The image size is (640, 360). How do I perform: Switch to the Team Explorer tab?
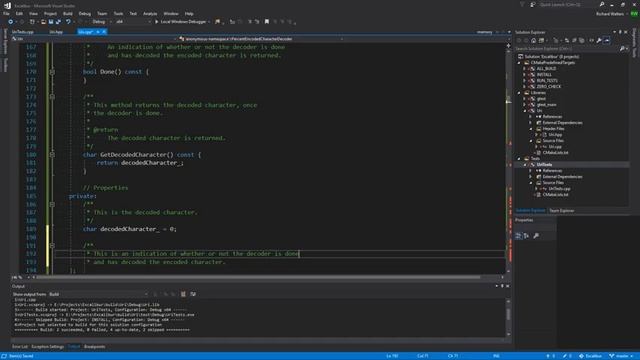562,211
